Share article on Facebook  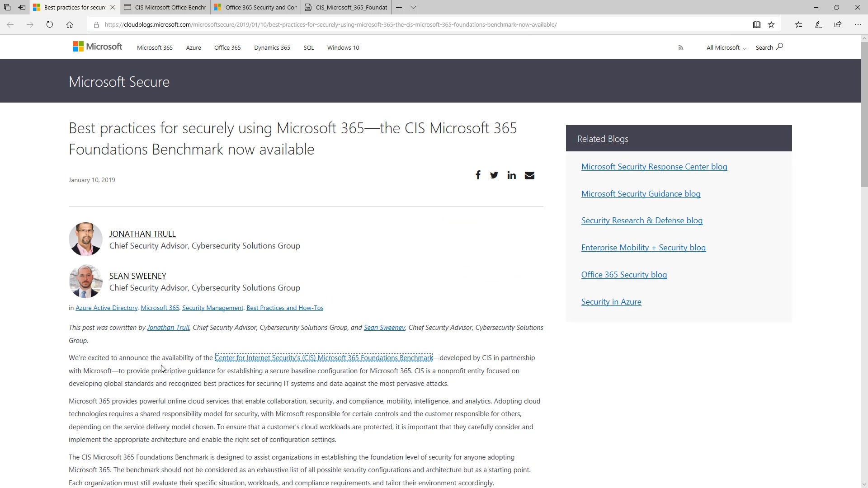(478, 175)
